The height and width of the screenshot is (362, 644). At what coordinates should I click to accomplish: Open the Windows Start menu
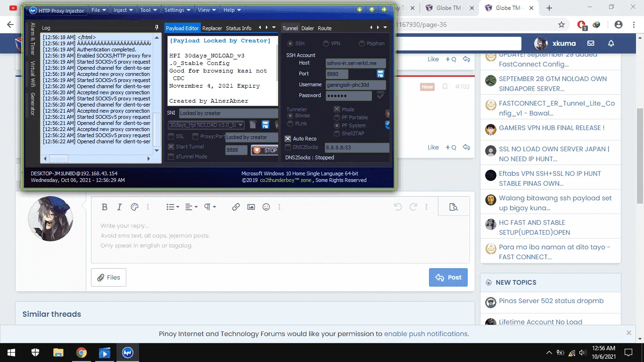[x=11, y=352]
